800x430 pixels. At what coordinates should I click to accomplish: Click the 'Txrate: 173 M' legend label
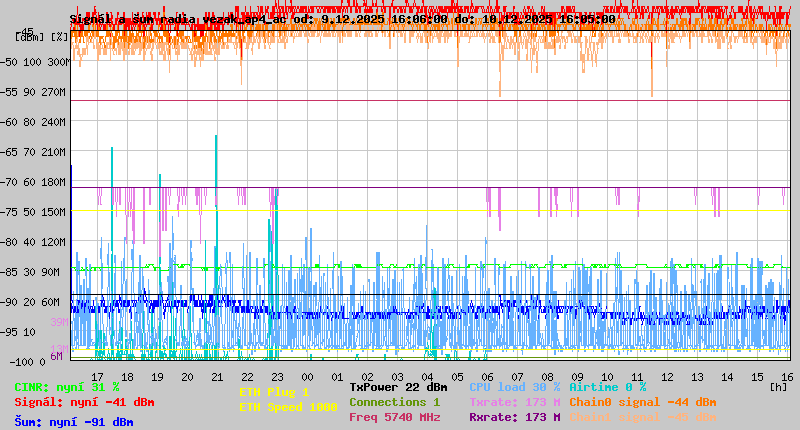point(514,402)
